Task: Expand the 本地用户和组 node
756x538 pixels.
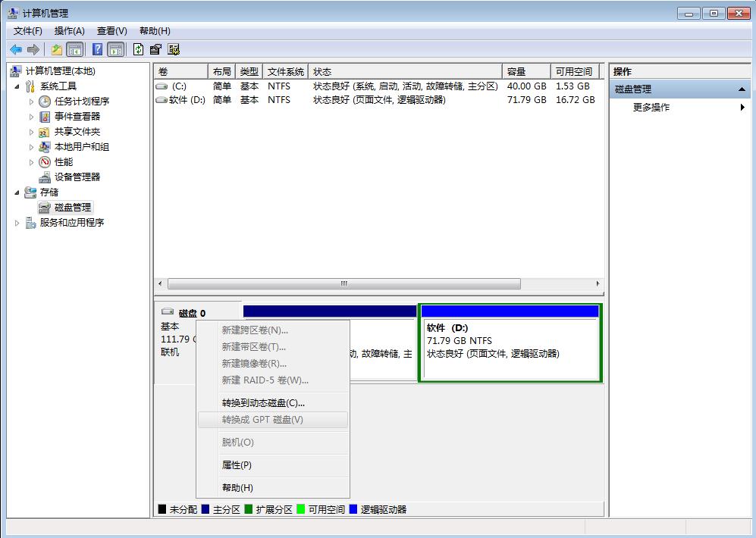Action: 31,147
